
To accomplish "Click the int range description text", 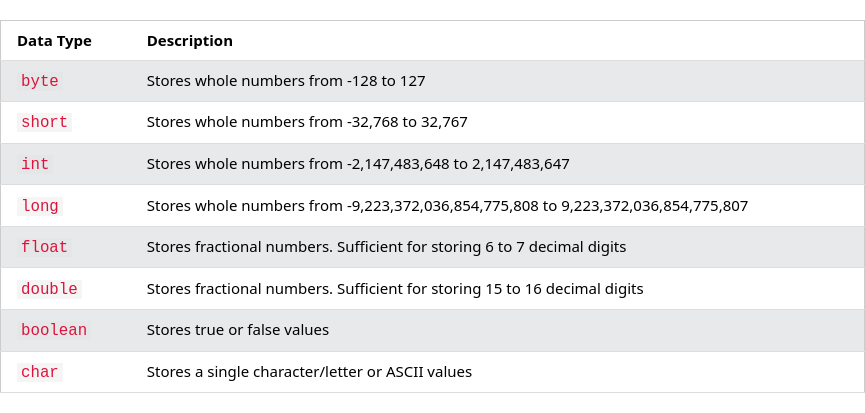I will pyautogui.click(x=358, y=164).
